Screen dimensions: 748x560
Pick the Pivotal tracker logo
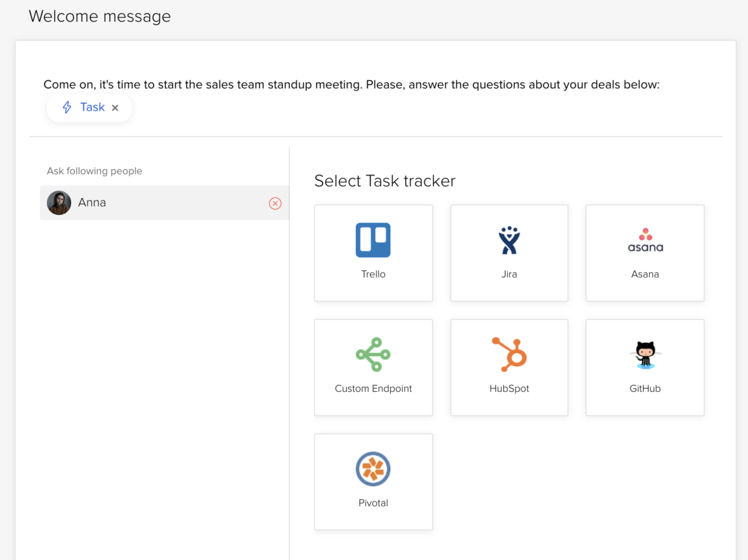[x=373, y=469]
